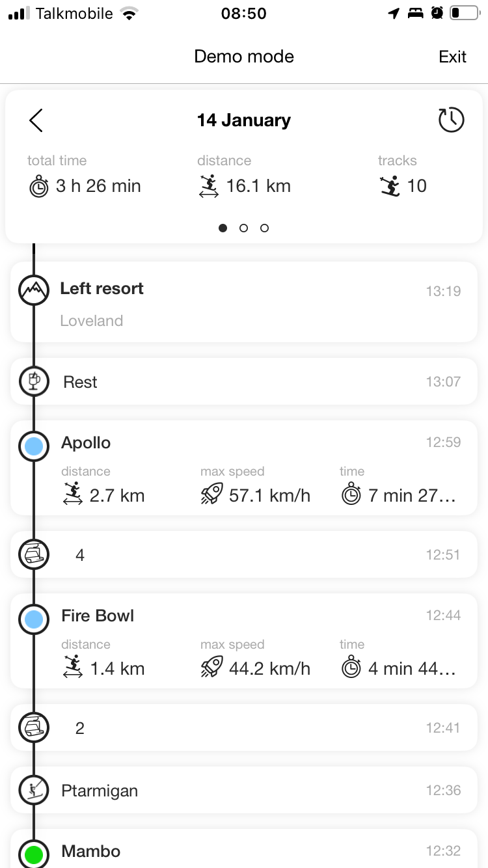Screen dimensions: 488x868
Task: Tap the chairlift icon for lift 4
Action: coord(34,555)
